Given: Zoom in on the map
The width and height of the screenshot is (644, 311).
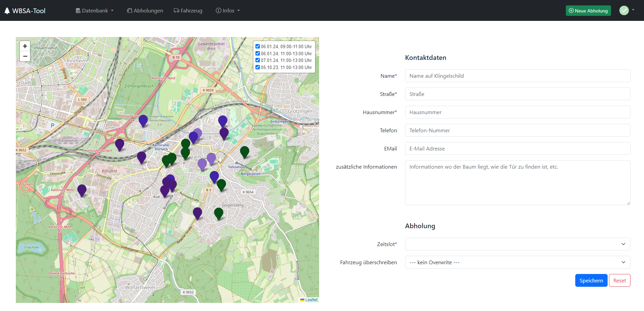Looking at the screenshot, I should 25,46.
